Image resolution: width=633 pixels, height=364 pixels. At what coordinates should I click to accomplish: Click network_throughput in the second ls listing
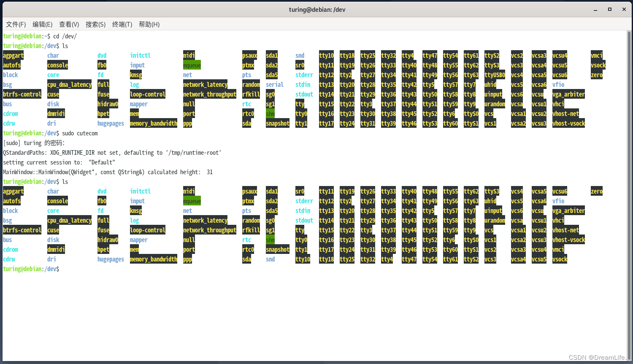point(210,230)
